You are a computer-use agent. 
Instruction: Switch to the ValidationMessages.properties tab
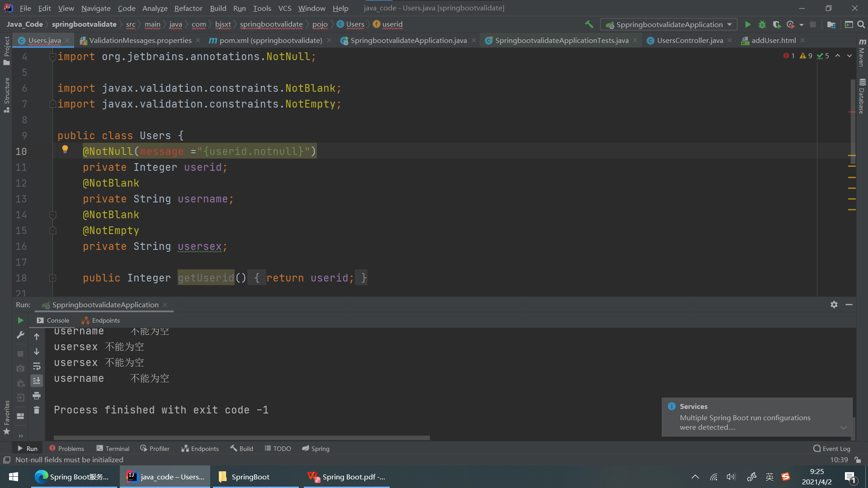click(140, 41)
